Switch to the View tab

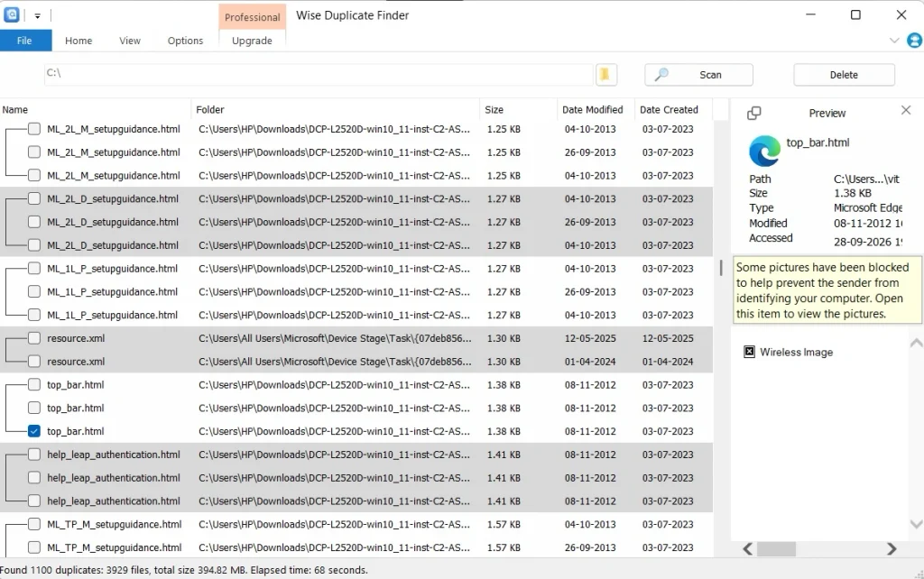click(x=130, y=41)
